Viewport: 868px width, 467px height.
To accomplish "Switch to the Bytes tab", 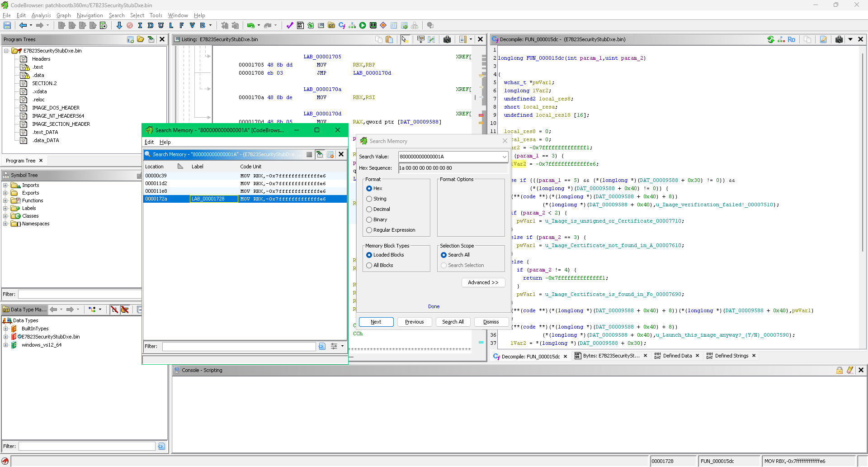I will pyautogui.click(x=611, y=356).
